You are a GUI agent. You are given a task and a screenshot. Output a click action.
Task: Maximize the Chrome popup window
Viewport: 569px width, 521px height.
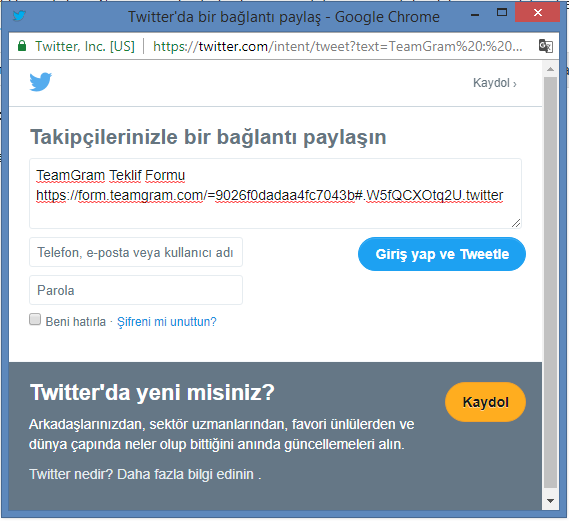(x=502, y=13)
